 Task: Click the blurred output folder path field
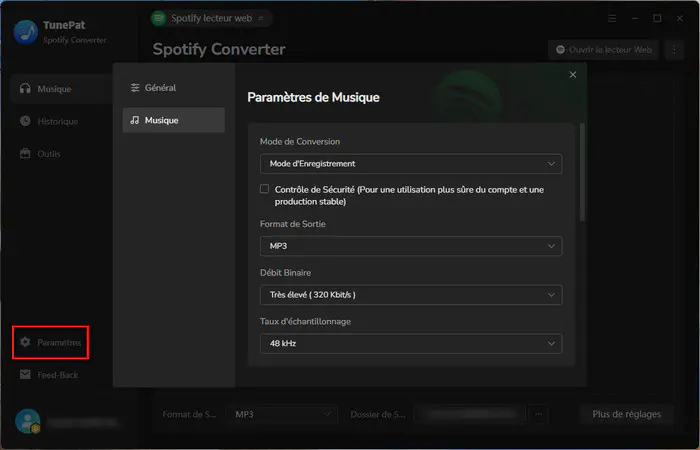(x=470, y=414)
